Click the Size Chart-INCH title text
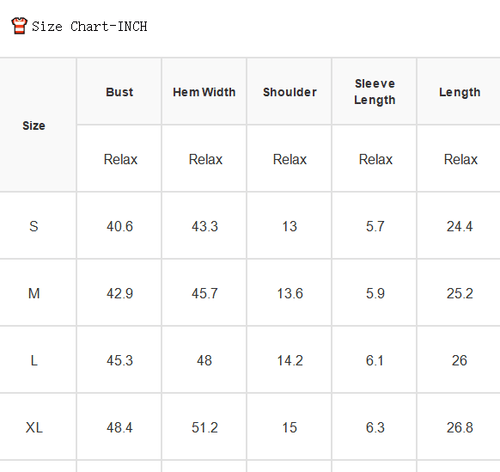 pos(89,26)
